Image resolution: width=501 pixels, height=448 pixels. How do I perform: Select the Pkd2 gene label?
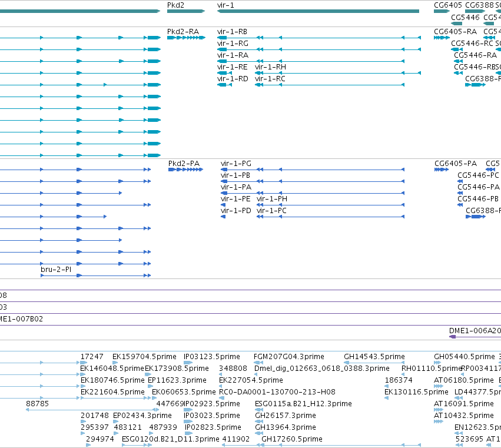click(175, 5)
